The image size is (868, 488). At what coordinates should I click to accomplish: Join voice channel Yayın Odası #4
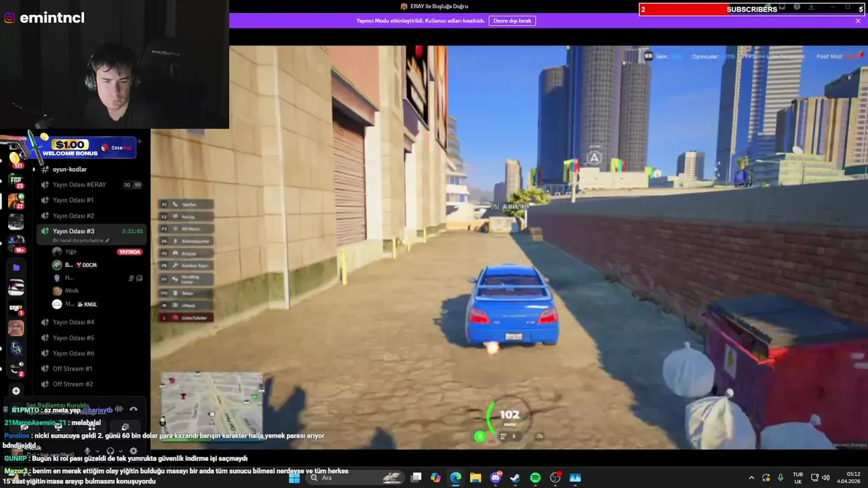tap(91, 323)
